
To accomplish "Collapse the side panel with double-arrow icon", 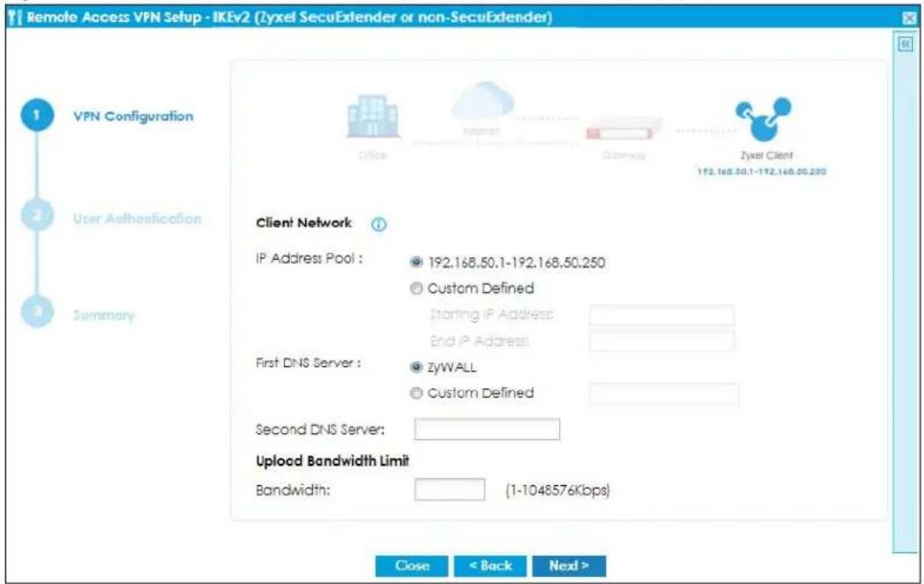I will point(905,44).
